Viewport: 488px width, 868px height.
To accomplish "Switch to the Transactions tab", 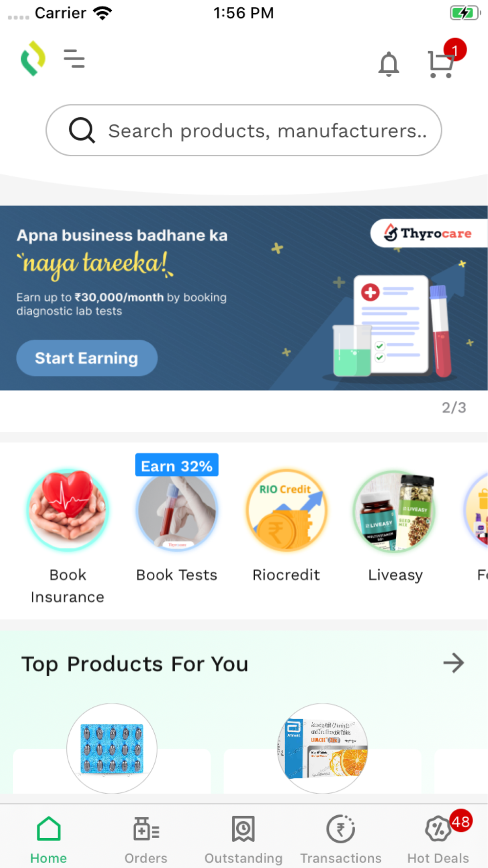I will (x=341, y=840).
